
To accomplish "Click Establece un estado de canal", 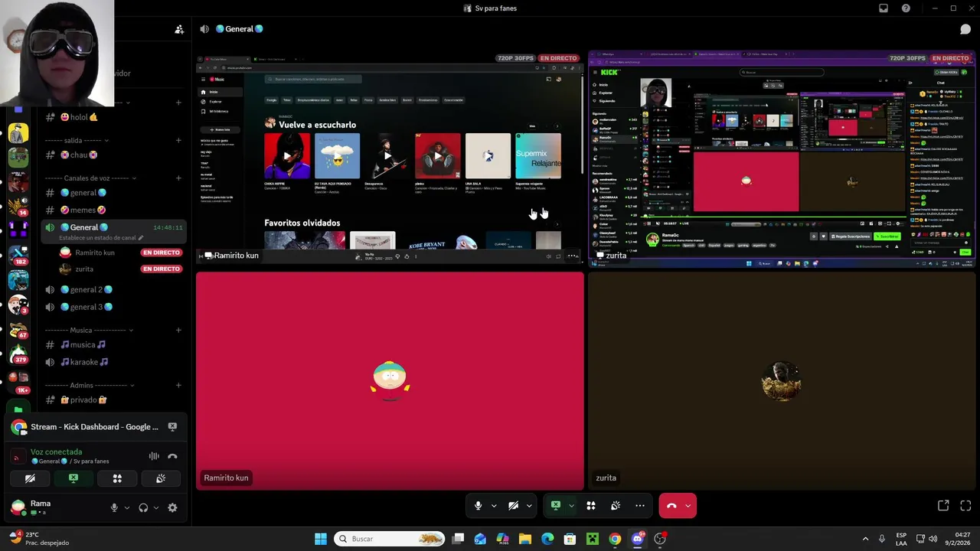I will (101, 238).
